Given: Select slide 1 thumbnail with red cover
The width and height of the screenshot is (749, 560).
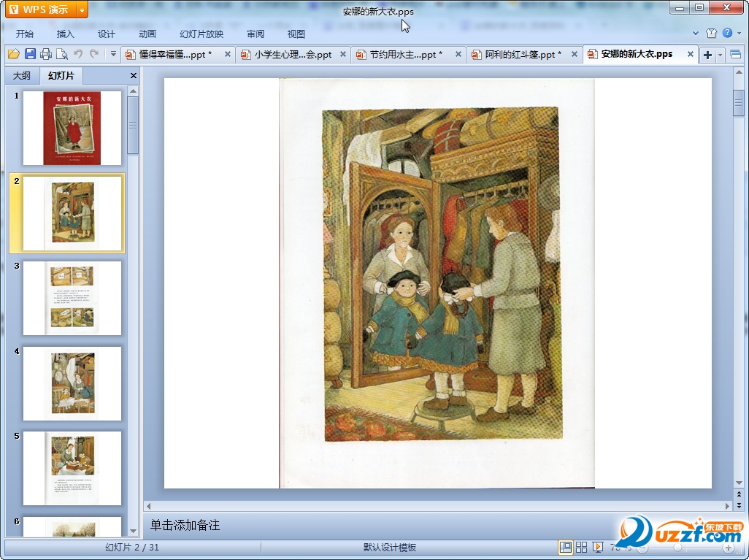Looking at the screenshot, I should pyautogui.click(x=72, y=128).
